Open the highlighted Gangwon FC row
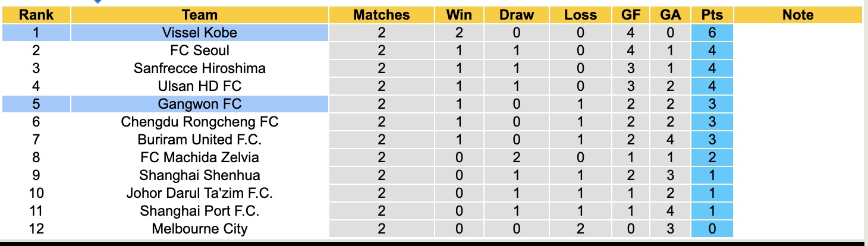The height and width of the screenshot is (246, 868). 200,104
